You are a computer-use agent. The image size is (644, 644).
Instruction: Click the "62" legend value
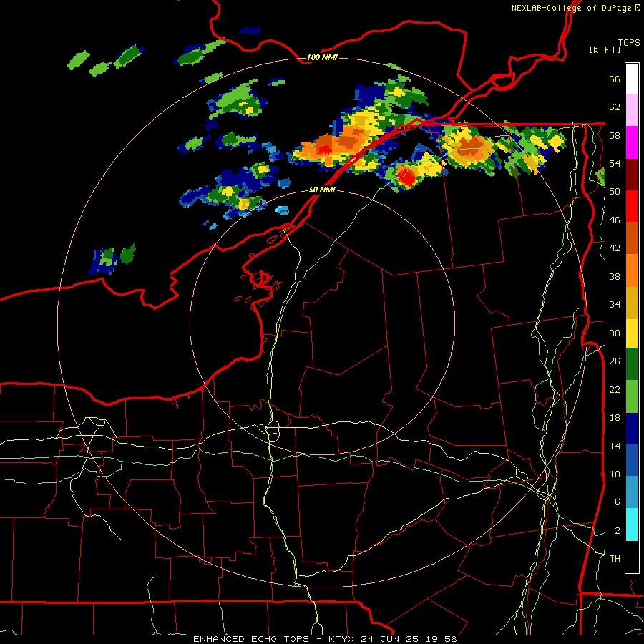point(615,107)
